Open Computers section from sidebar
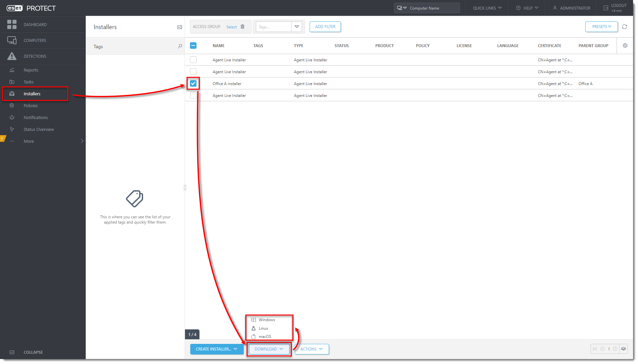The image size is (638, 364). click(x=35, y=40)
